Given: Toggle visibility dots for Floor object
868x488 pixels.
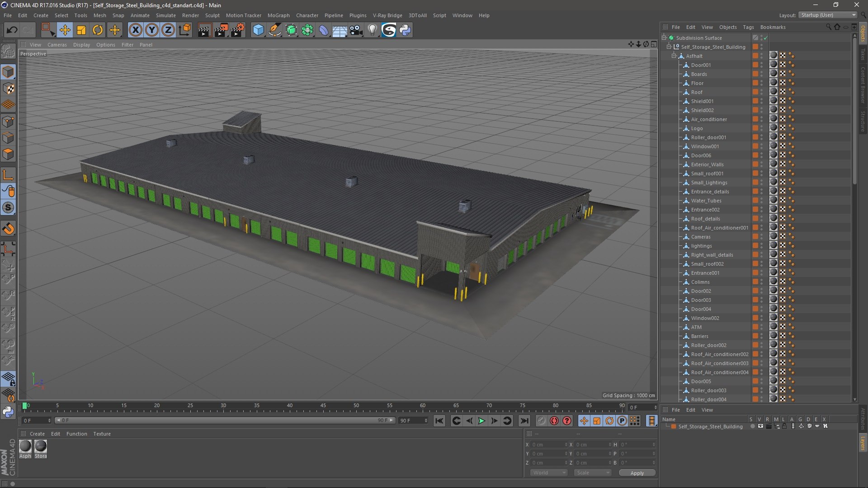Looking at the screenshot, I should pyautogui.click(x=761, y=83).
